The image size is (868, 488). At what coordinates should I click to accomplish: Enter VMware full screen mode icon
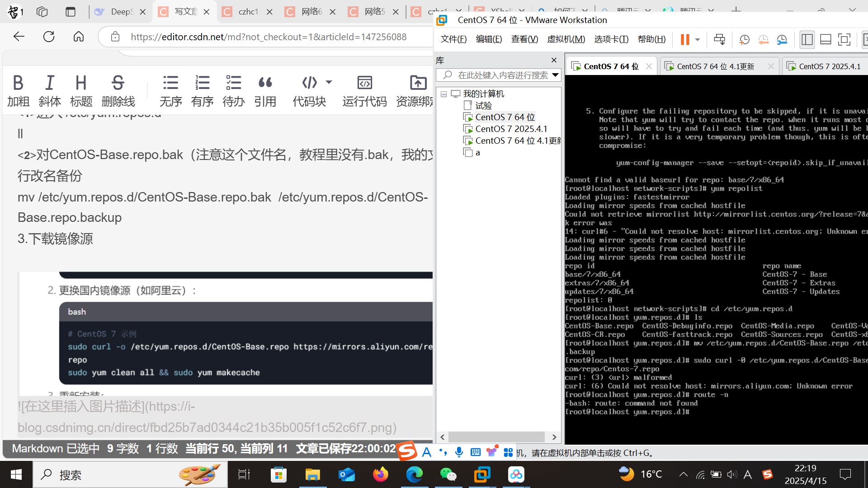click(844, 40)
